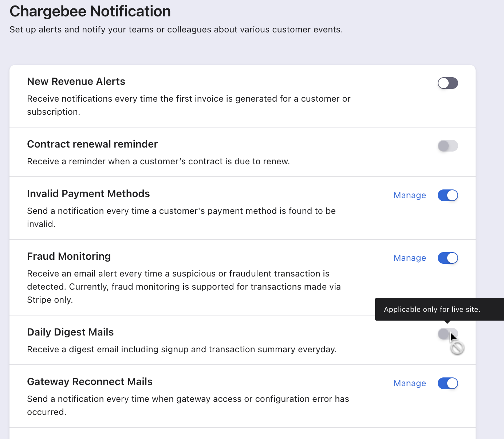The height and width of the screenshot is (439, 504).
Task: Click the Contract renewal reminder switch
Action: click(x=448, y=146)
